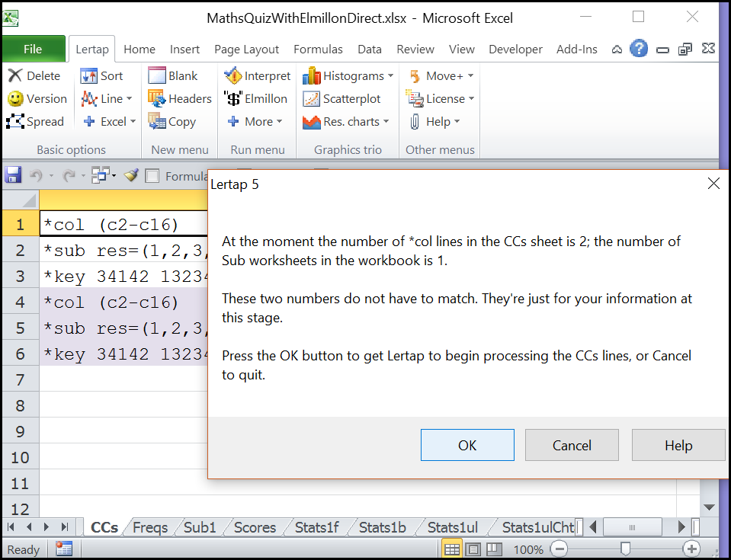Screen dimensions: 731x560
Task: Open the Insert ribbon tab
Action: [x=184, y=49]
